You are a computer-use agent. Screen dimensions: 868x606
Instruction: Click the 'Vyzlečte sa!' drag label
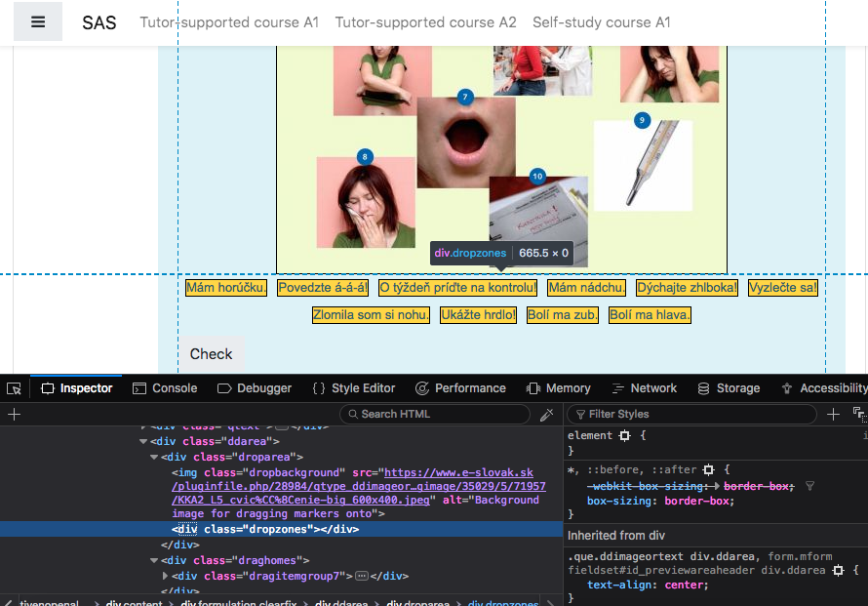tap(783, 288)
